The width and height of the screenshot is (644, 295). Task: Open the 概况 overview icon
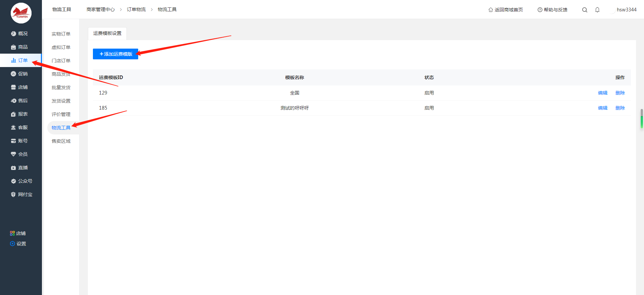click(13, 34)
